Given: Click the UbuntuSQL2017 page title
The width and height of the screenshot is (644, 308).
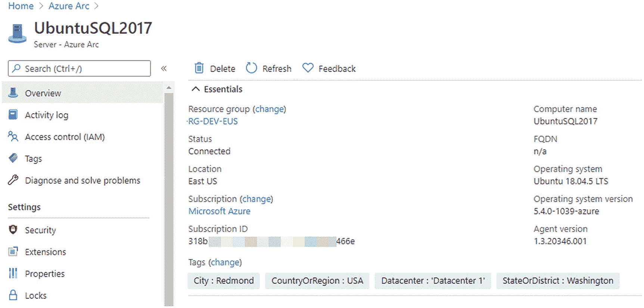Looking at the screenshot, I should coord(93,28).
